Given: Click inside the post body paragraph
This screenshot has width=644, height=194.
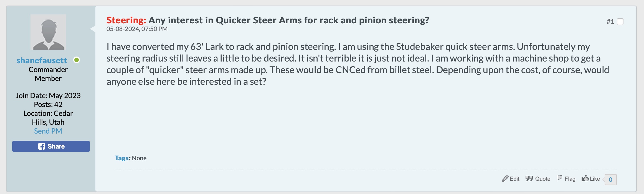Looking at the screenshot, I should [x=358, y=64].
